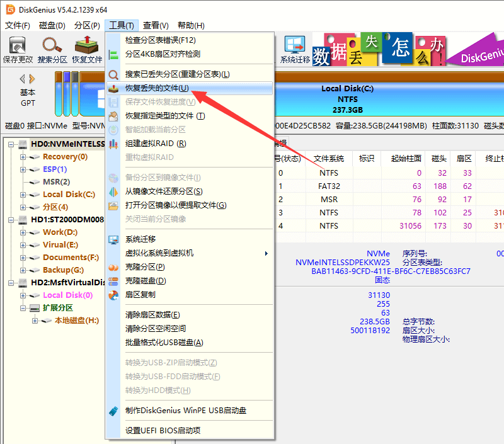504x444 pixels.
Task: Choose 恢复丢失的文件(U) from menu
Action: (x=190, y=88)
